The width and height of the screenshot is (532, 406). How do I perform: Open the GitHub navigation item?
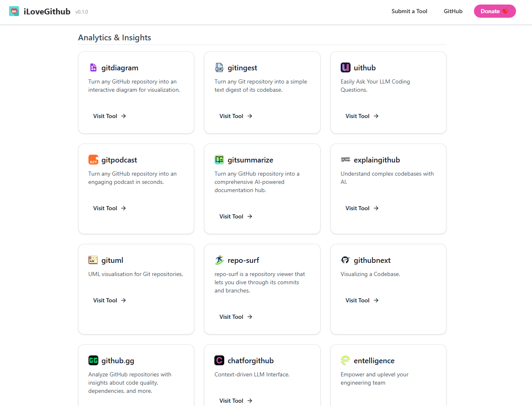(x=453, y=11)
